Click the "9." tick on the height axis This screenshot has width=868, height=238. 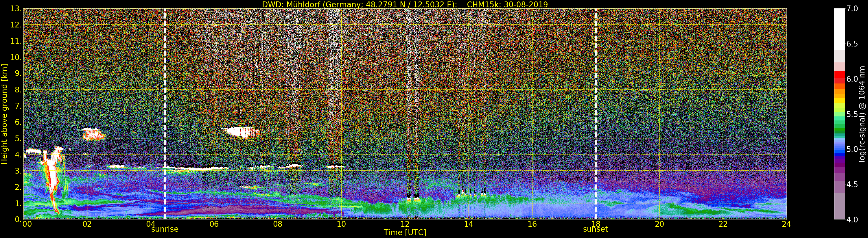pyautogui.click(x=18, y=73)
